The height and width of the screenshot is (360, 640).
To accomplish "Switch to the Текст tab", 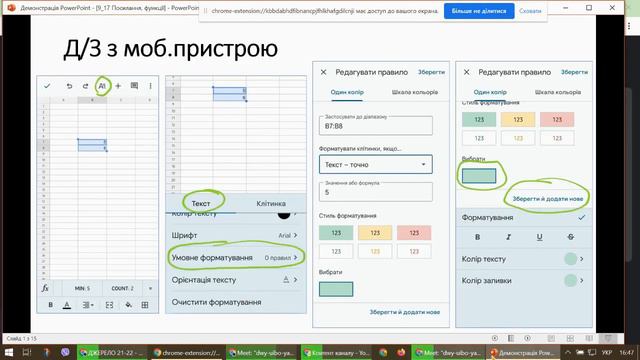I will (201, 203).
